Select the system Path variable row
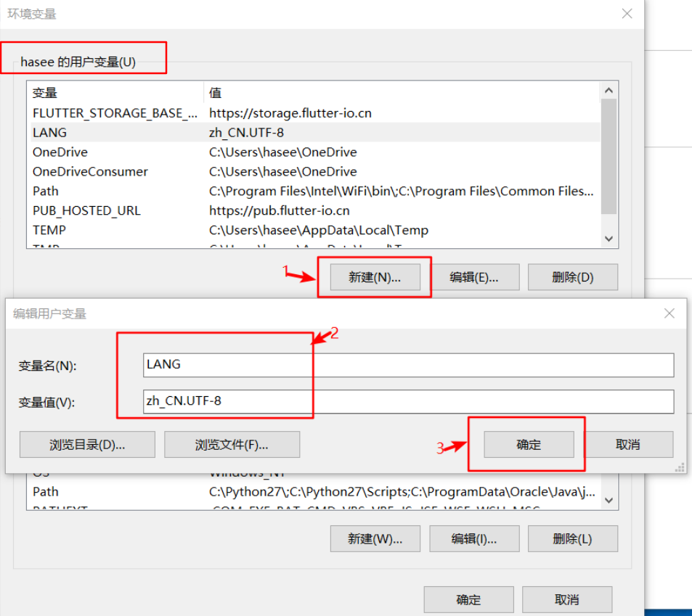This screenshot has width=692, height=616. tap(145, 491)
